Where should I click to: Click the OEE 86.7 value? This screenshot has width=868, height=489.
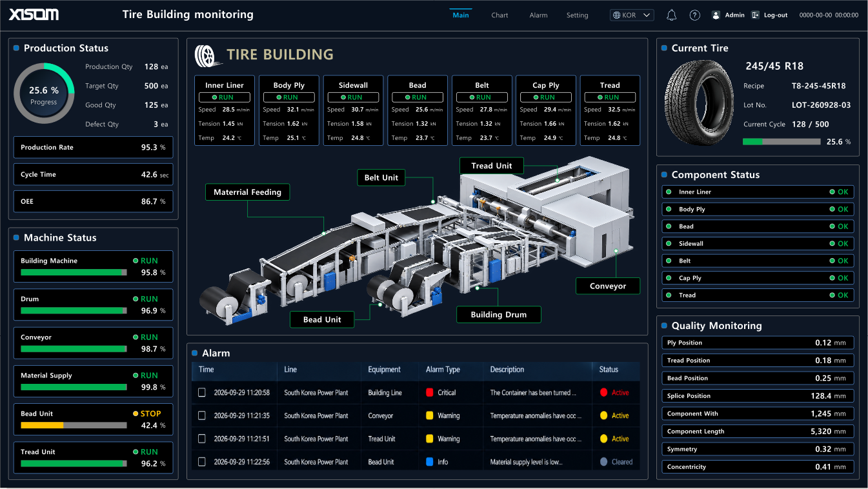(149, 201)
